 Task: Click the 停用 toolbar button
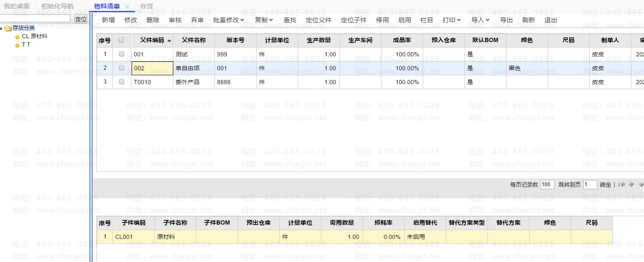[x=382, y=20]
